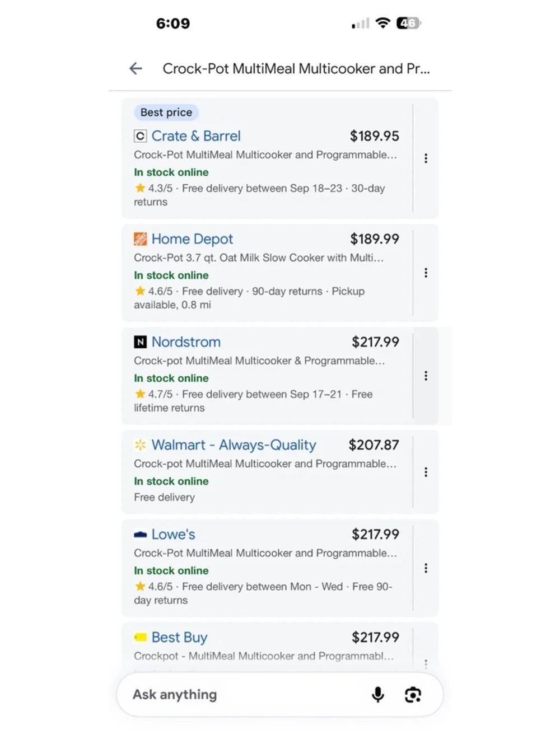Open Walmart - Always-Quality listing link
Screen dimensions: 560x744
234,445
